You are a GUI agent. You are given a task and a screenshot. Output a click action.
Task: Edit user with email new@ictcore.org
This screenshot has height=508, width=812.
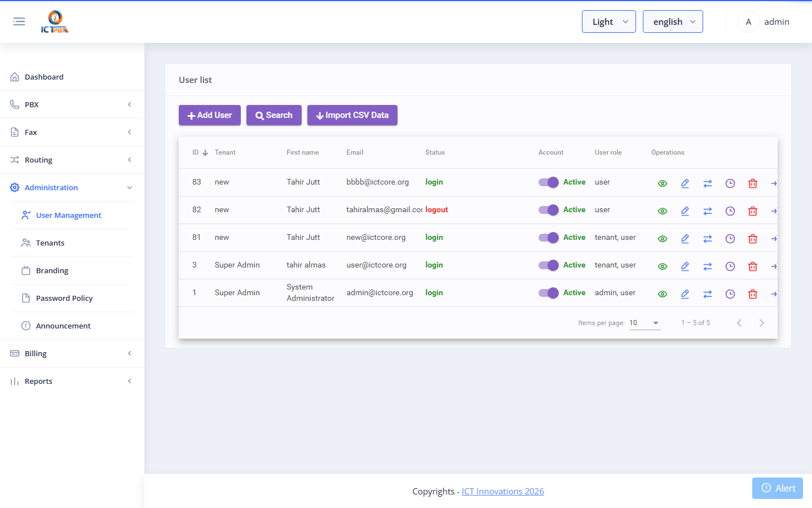[x=685, y=239]
